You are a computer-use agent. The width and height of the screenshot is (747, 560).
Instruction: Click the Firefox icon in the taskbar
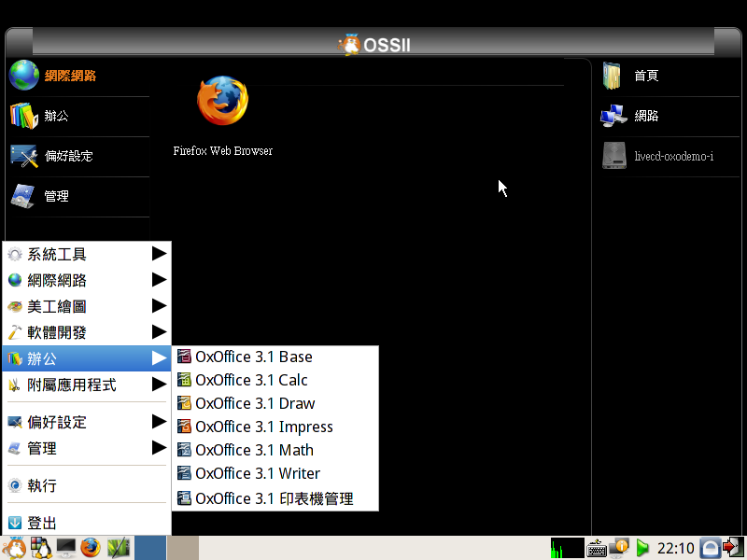[x=91, y=548]
